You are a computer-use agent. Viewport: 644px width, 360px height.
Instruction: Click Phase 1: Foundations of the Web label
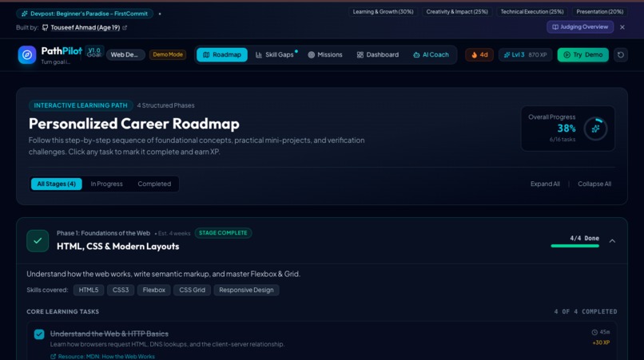coord(104,233)
